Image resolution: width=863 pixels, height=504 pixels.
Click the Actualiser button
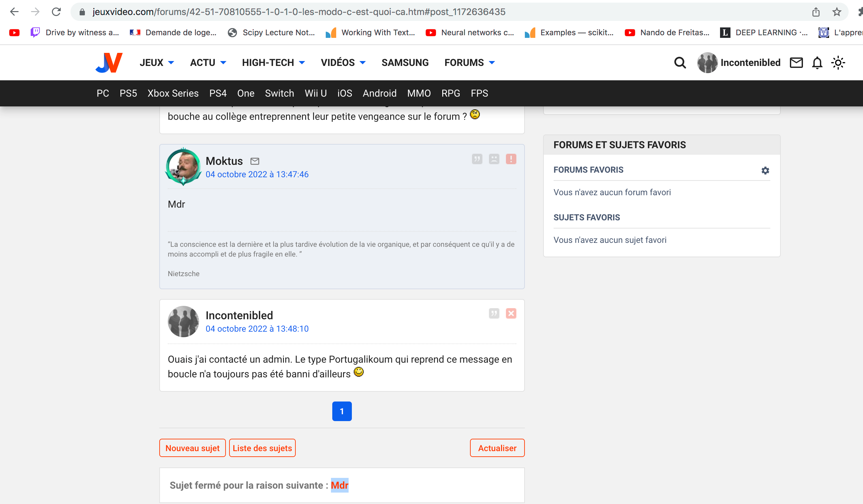[497, 448]
